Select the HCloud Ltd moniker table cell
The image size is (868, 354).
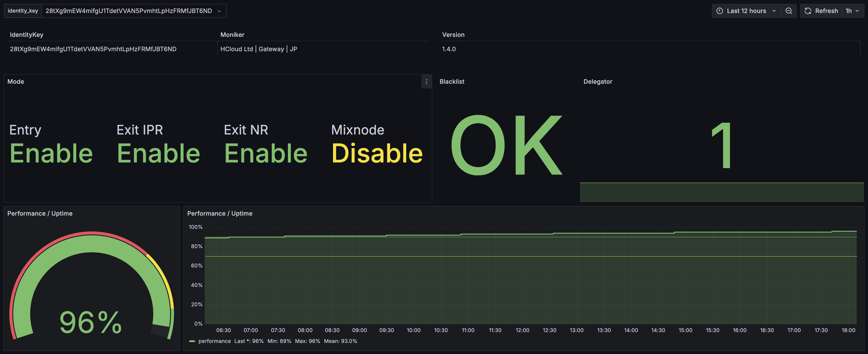pos(258,49)
